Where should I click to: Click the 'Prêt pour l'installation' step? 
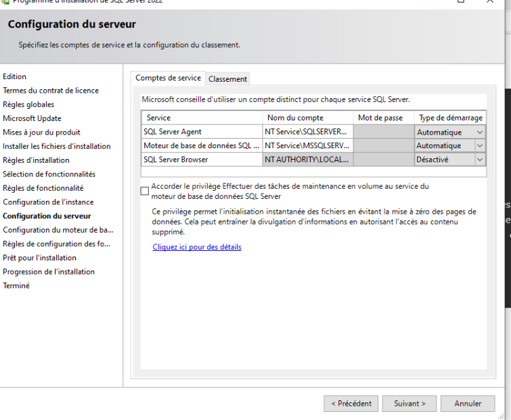tap(39, 258)
